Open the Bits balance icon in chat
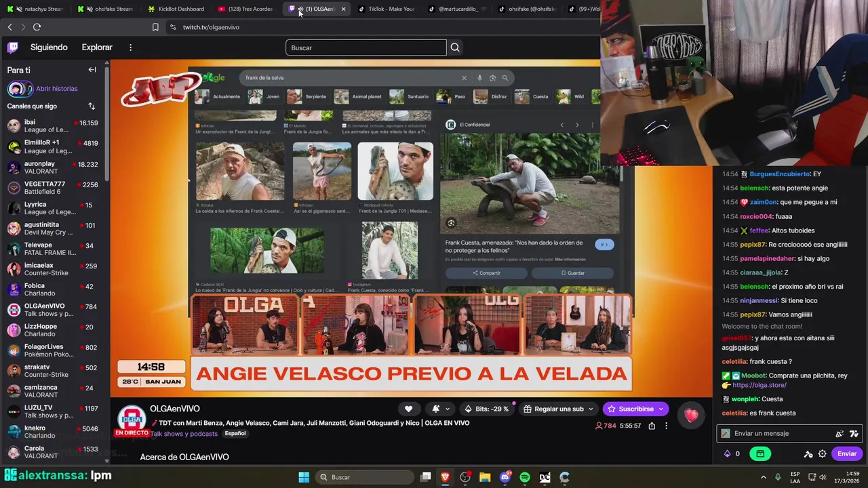The width and height of the screenshot is (868, 488). pyautogui.click(x=728, y=453)
